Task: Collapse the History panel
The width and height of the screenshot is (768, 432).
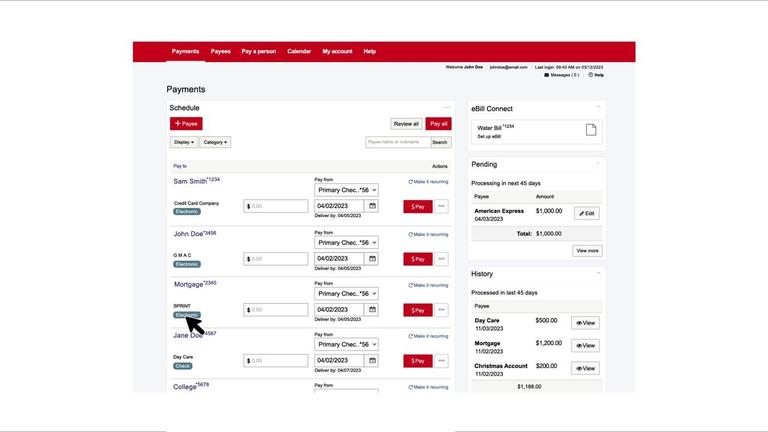Action: [599, 273]
